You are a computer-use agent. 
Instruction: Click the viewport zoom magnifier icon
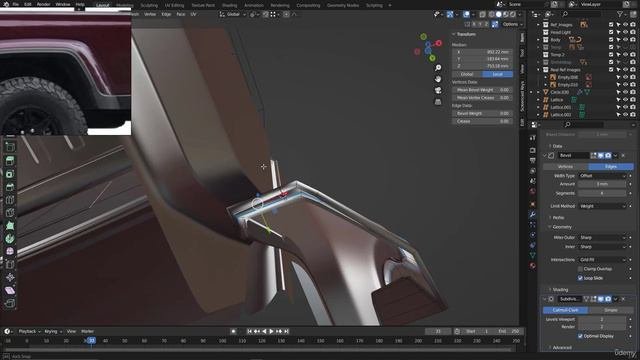[438, 68]
